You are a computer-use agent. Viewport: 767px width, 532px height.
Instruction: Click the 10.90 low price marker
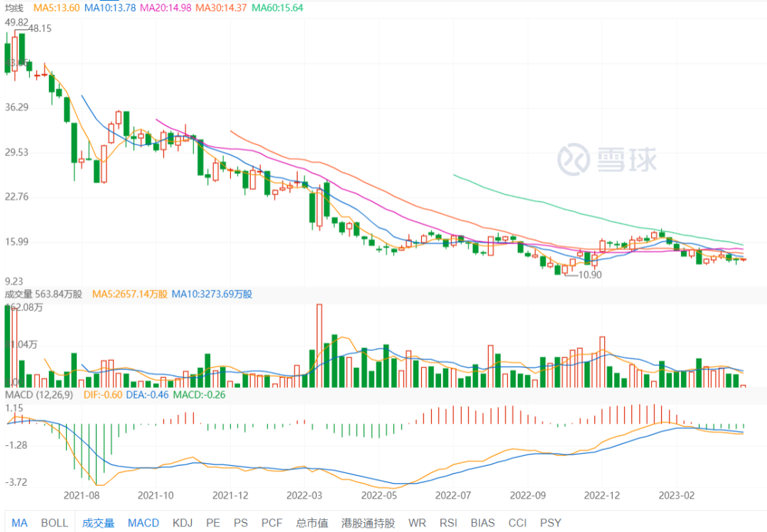589,275
